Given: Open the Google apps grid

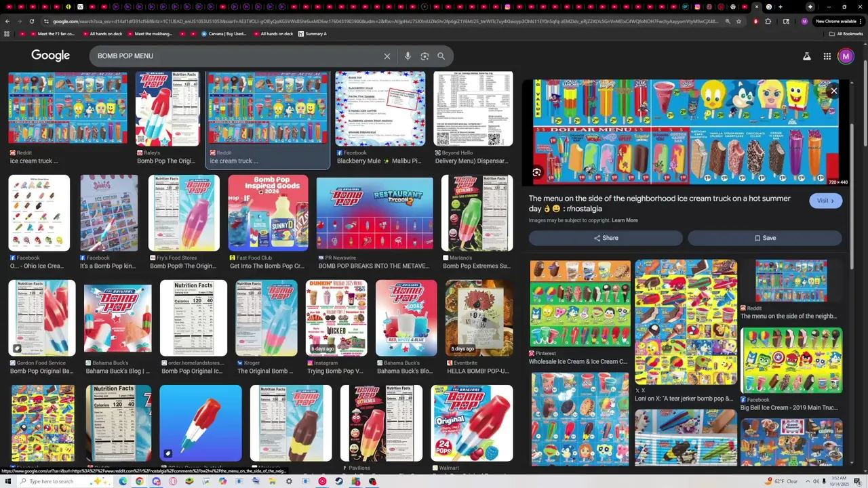Looking at the screenshot, I should [x=827, y=56].
